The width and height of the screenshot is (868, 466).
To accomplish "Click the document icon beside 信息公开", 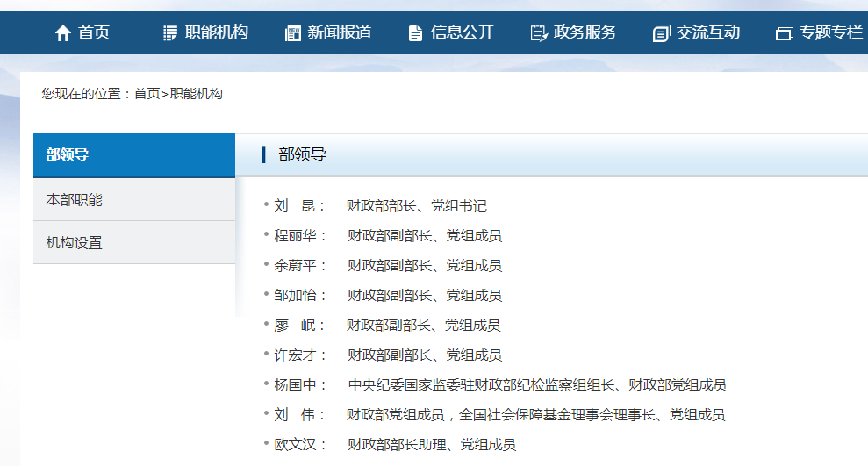I will click(x=415, y=33).
